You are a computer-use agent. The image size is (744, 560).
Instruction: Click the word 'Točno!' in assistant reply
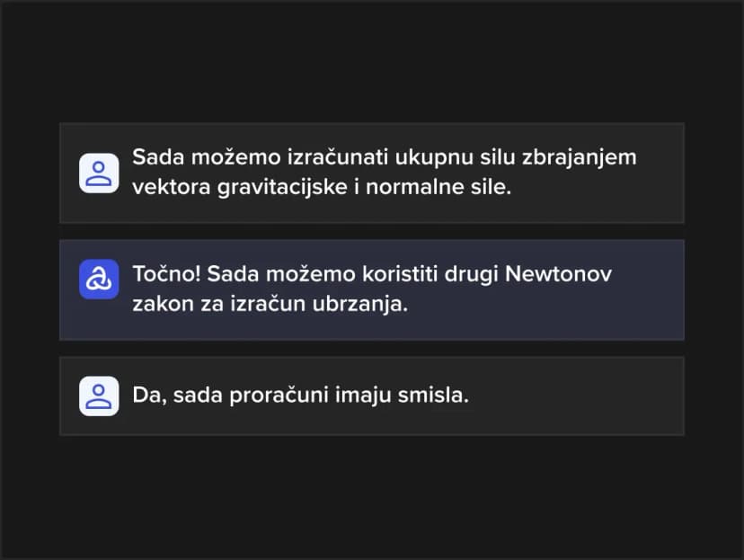click(166, 274)
